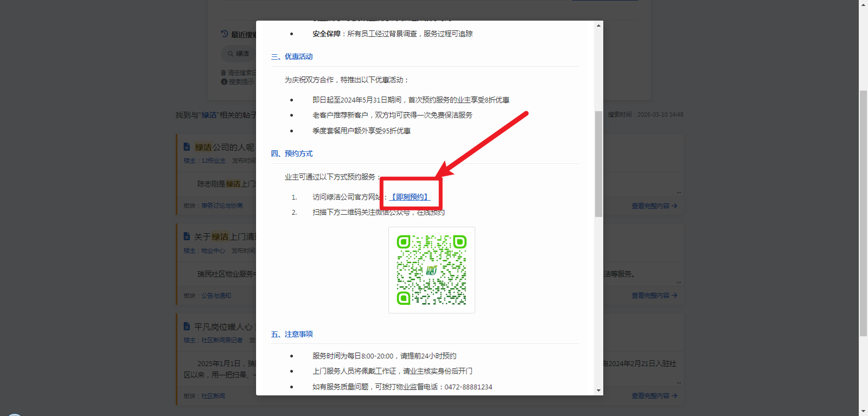Click the 瑞民社区物业服务 excerpt text
The height and width of the screenshot is (416, 868).
[x=226, y=274]
